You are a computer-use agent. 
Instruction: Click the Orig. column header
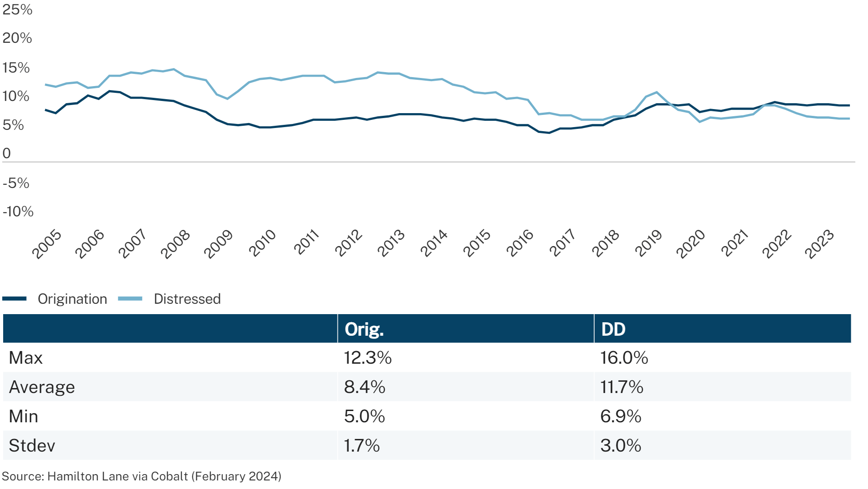coord(364,329)
